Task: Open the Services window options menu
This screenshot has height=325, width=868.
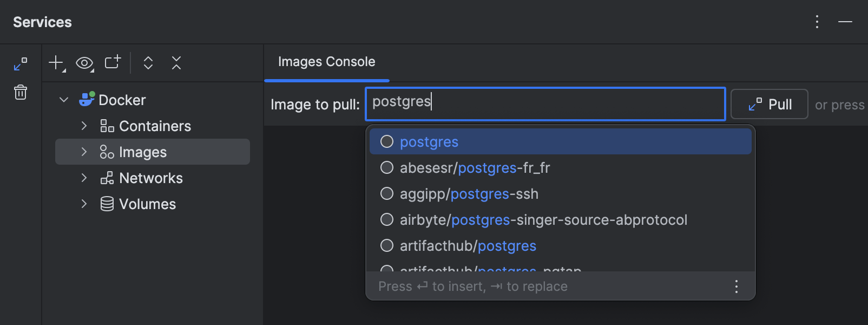Action: [x=817, y=22]
